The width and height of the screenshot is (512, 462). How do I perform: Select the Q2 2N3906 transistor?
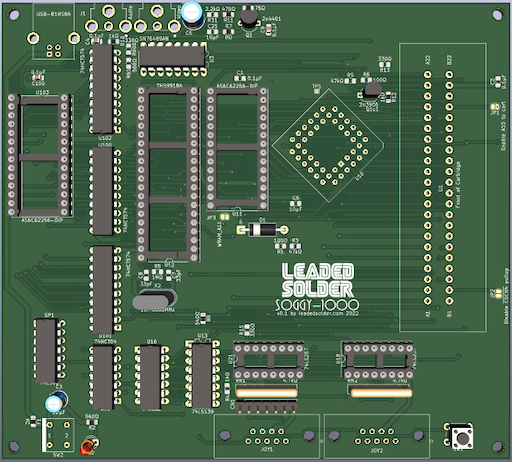click(371, 91)
